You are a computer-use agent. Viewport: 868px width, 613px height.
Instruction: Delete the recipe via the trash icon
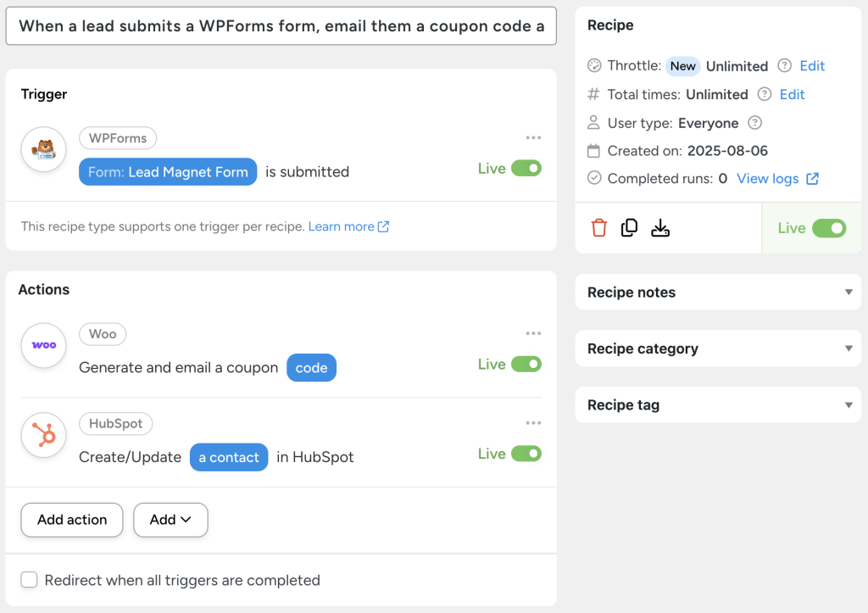point(598,227)
